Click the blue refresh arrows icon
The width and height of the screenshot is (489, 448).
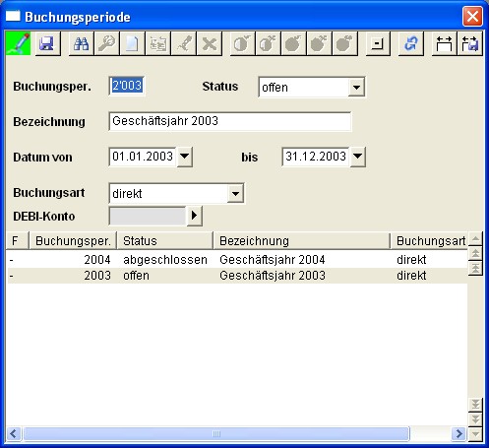click(410, 43)
